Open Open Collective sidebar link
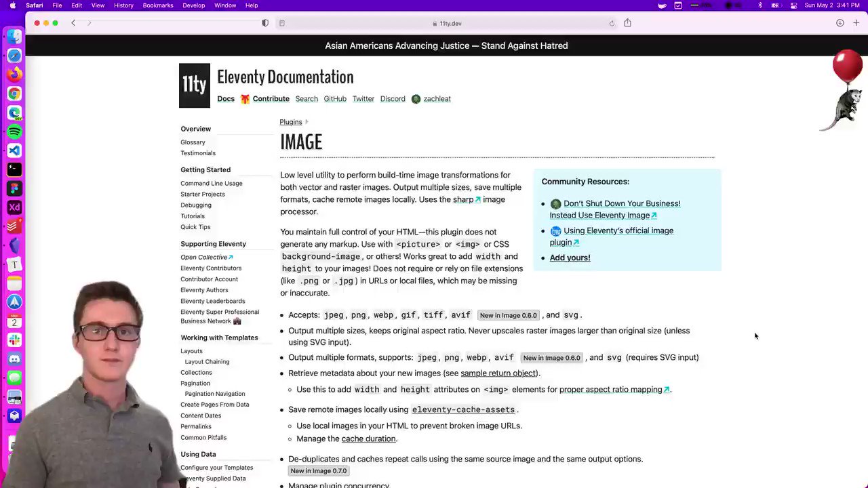This screenshot has width=868, height=488. coord(206,258)
